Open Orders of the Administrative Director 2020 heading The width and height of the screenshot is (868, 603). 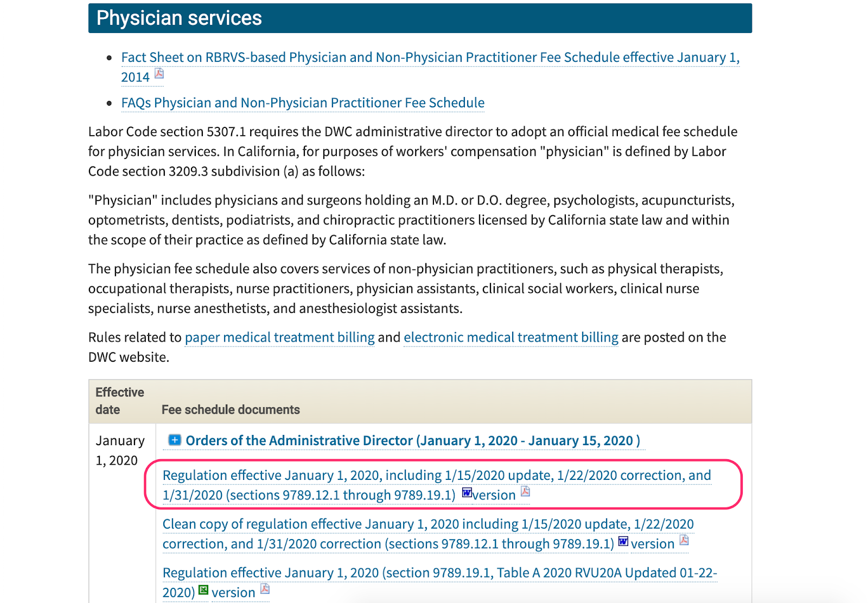(413, 440)
